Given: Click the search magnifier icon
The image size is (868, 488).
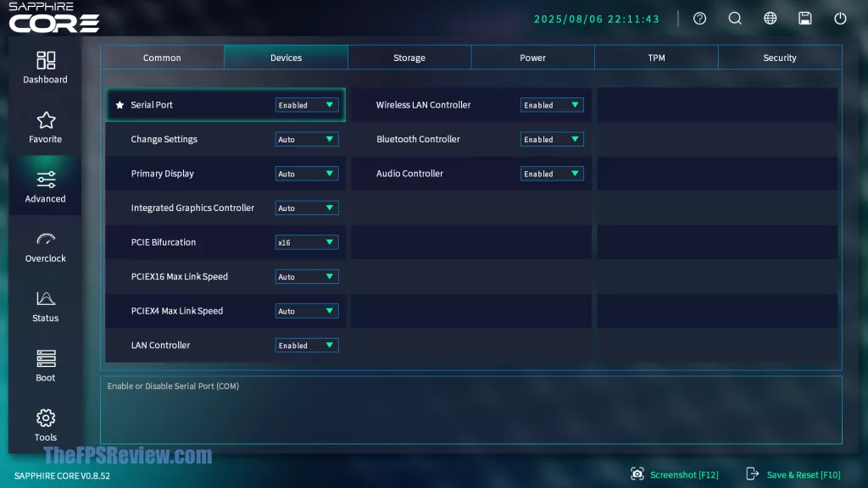Looking at the screenshot, I should tap(735, 19).
